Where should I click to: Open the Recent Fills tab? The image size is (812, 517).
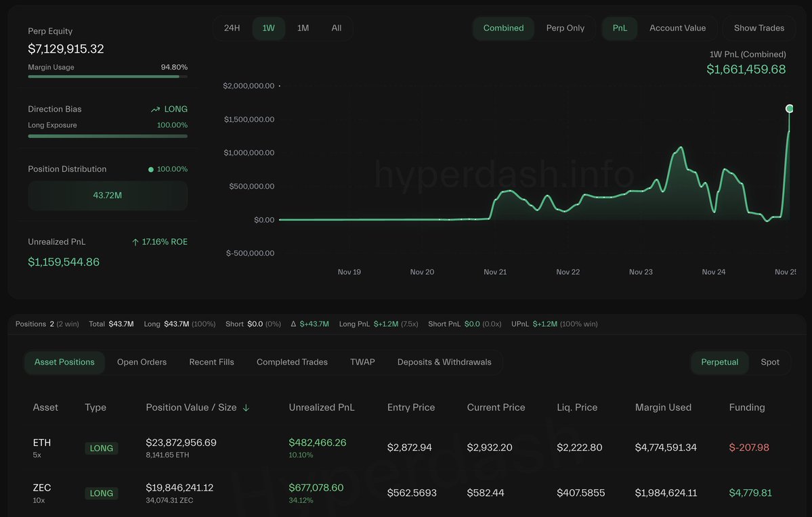[x=211, y=362]
